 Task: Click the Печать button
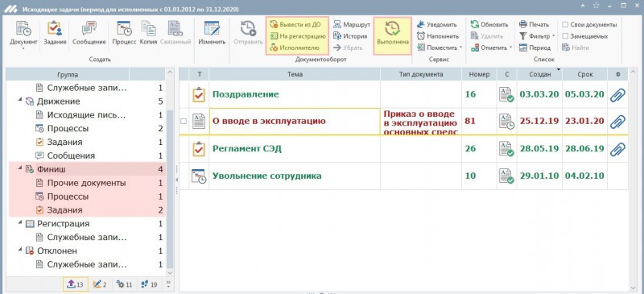pos(534,25)
